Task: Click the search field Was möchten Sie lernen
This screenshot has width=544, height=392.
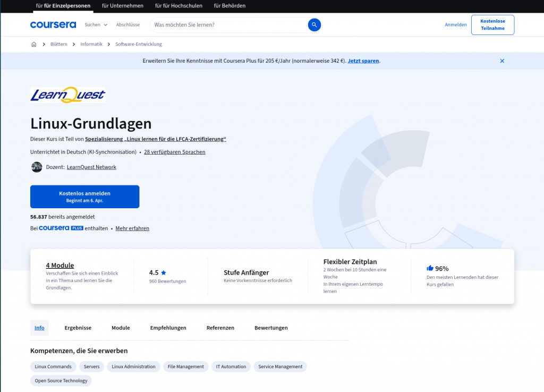Action: coord(228,25)
